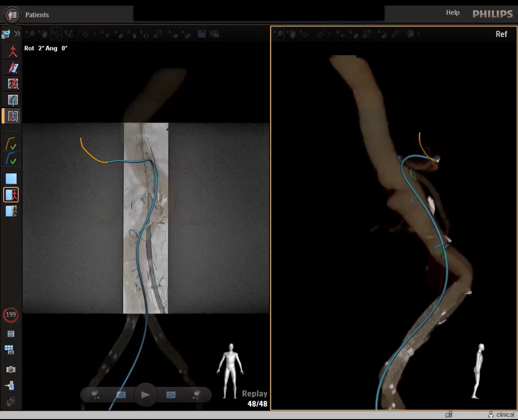Click the red vessel figure step icon

pos(12,52)
